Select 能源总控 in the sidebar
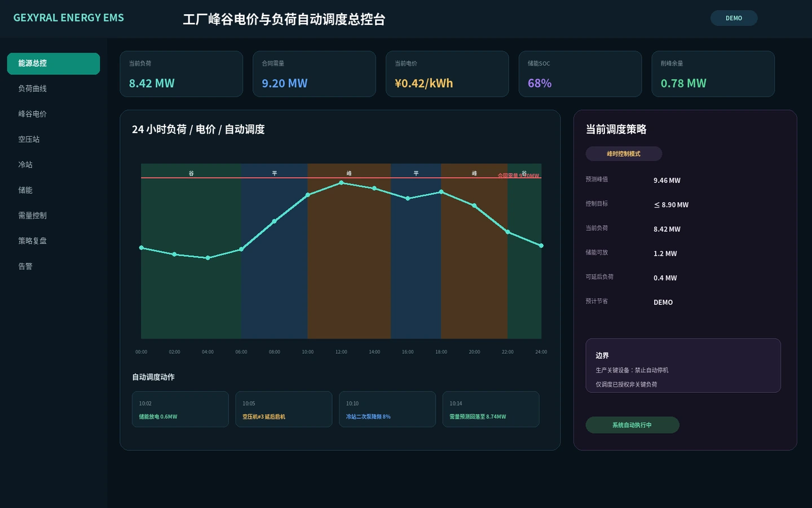 coord(54,64)
